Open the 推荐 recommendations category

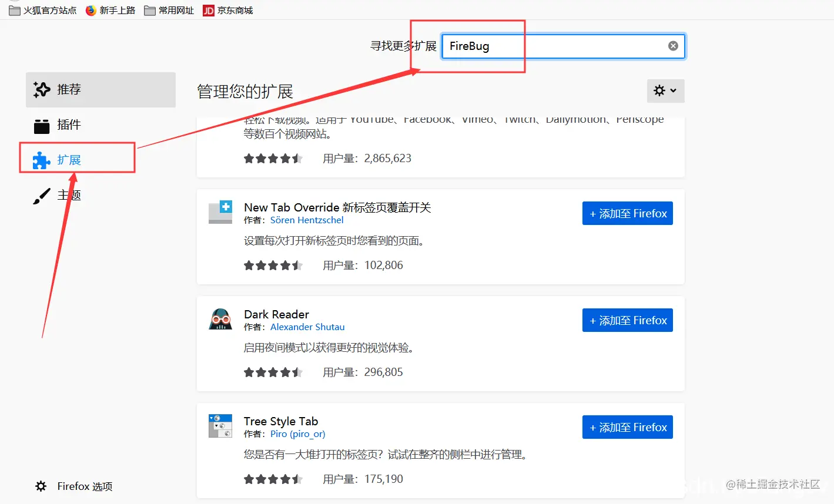[x=101, y=89]
